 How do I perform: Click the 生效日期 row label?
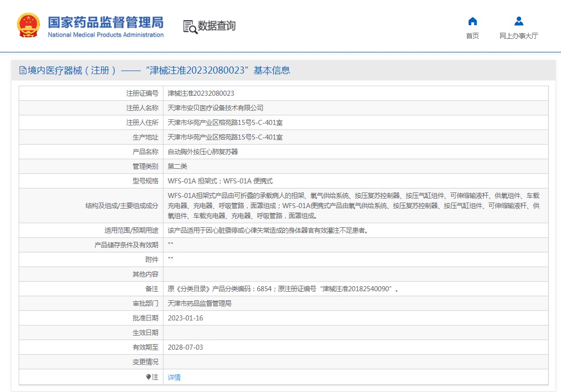[145, 333]
